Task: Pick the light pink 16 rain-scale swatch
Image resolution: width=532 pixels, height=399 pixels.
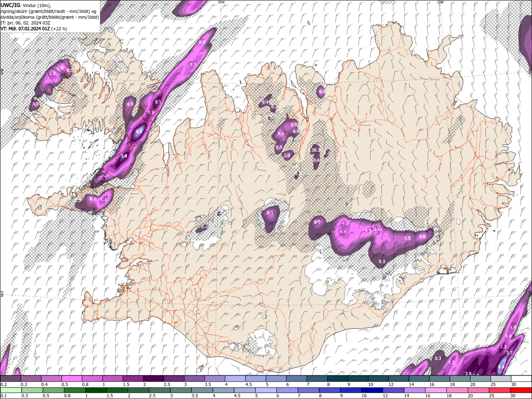Action: coord(435,390)
